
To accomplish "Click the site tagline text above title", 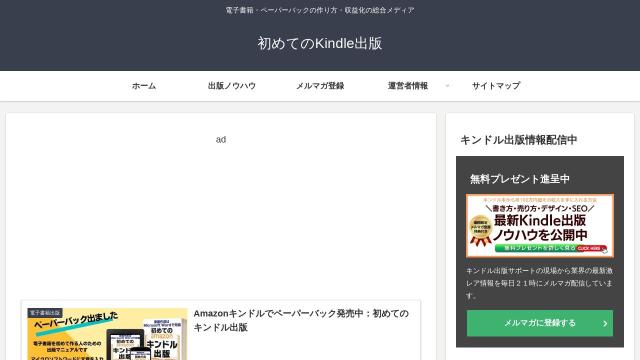I will click(320, 10).
